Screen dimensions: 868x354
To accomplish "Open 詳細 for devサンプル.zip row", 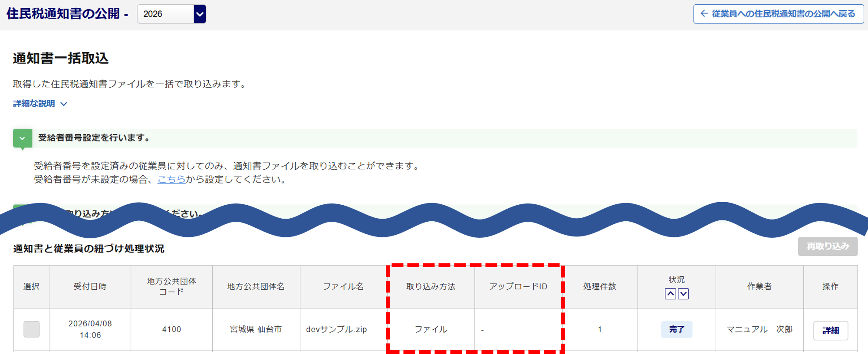I will pyautogui.click(x=831, y=331).
